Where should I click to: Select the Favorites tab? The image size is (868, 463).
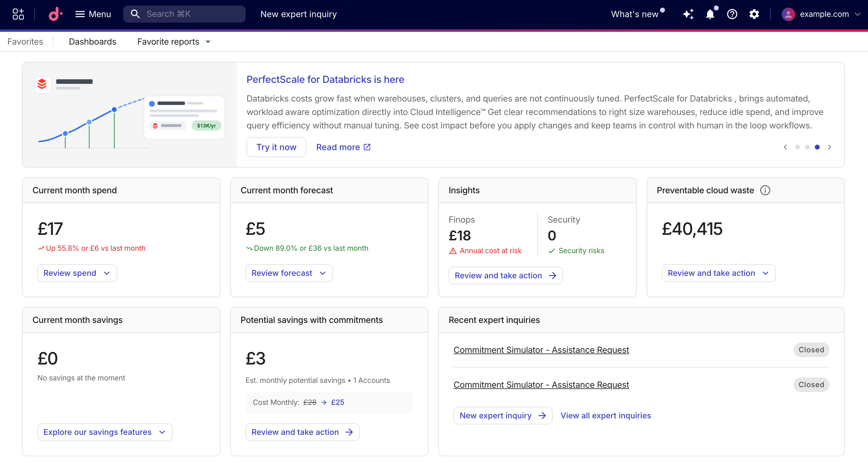[25, 42]
